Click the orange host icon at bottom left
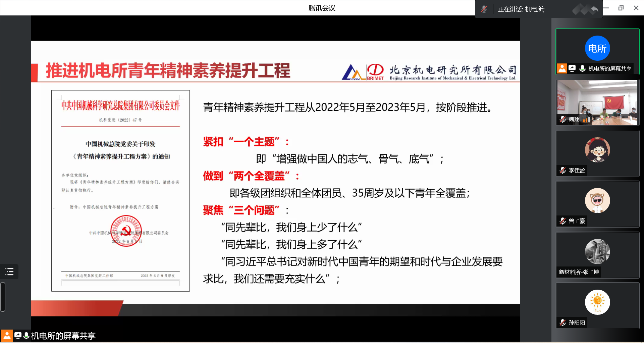 click(7, 336)
